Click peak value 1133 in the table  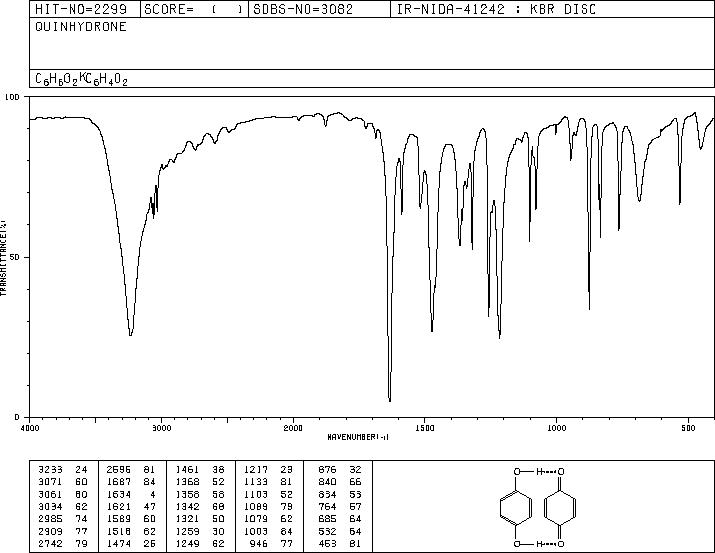point(256,482)
